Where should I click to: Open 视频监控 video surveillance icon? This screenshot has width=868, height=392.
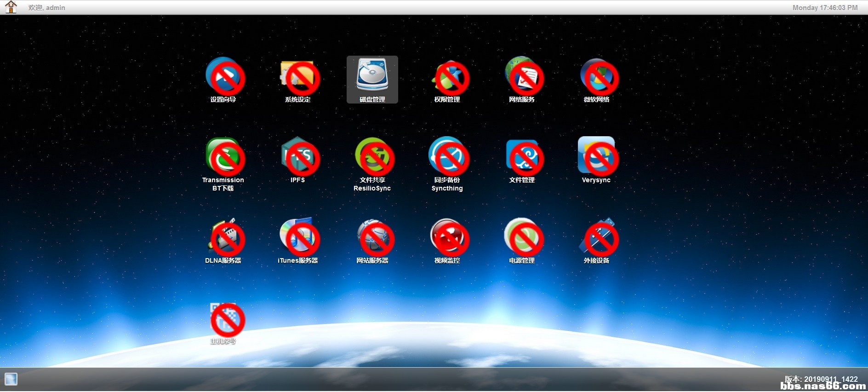[447, 237]
